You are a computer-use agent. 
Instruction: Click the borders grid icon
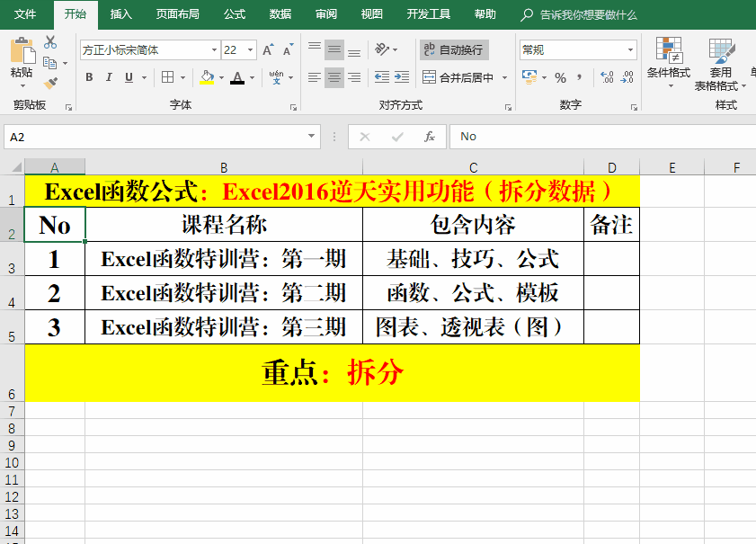[167, 78]
